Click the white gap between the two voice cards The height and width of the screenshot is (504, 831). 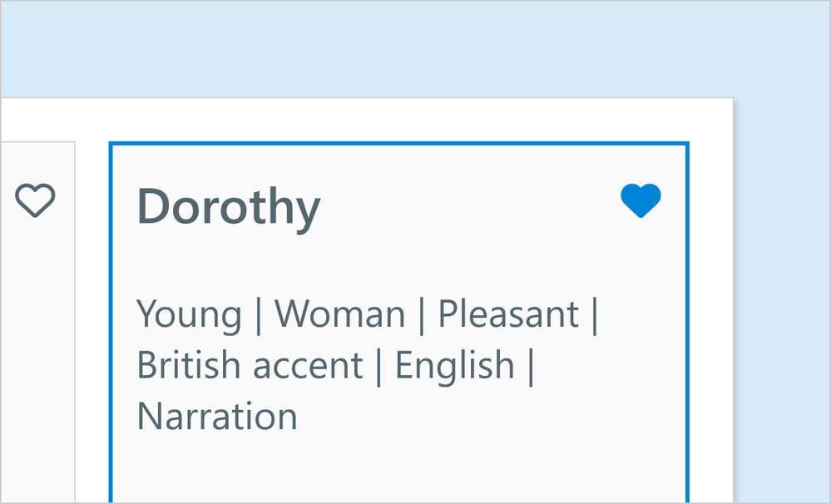(92, 333)
